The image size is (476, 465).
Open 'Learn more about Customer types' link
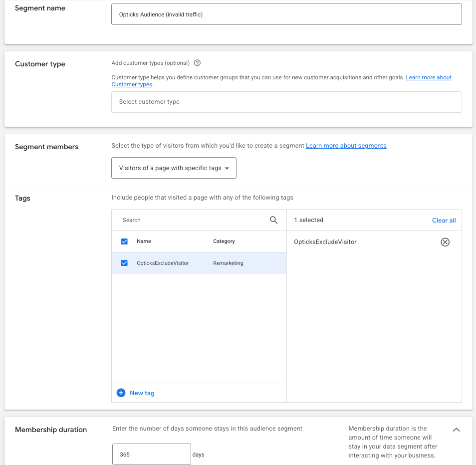[429, 78]
